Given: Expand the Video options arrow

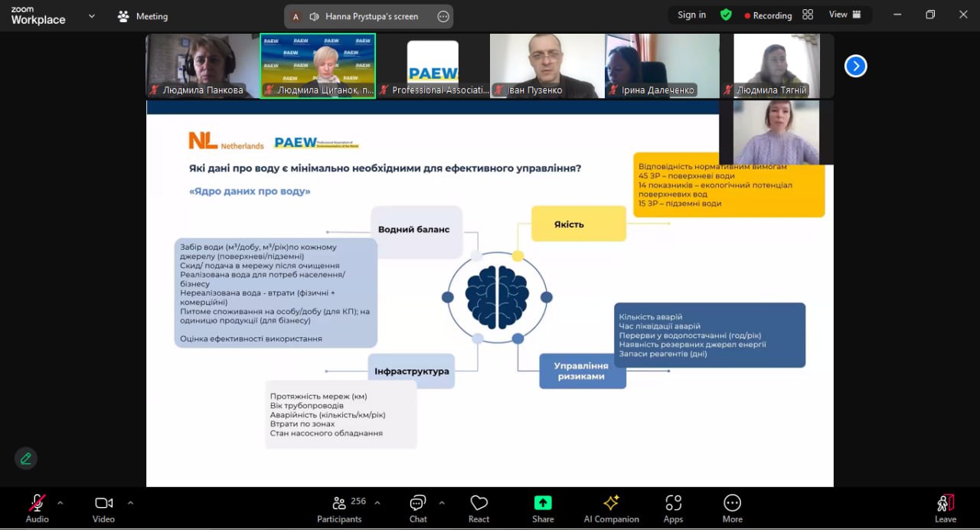Looking at the screenshot, I should click(x=130, y=503).
